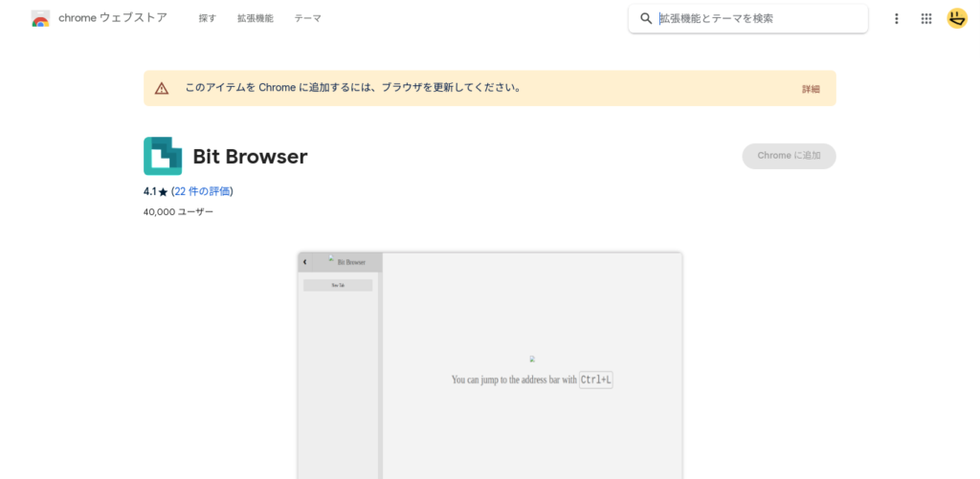Image resolution: width=980 pixels, height=479 pixels.
Task: Click the star icon beside the 4.1 rating
Action: coord(163,192)
